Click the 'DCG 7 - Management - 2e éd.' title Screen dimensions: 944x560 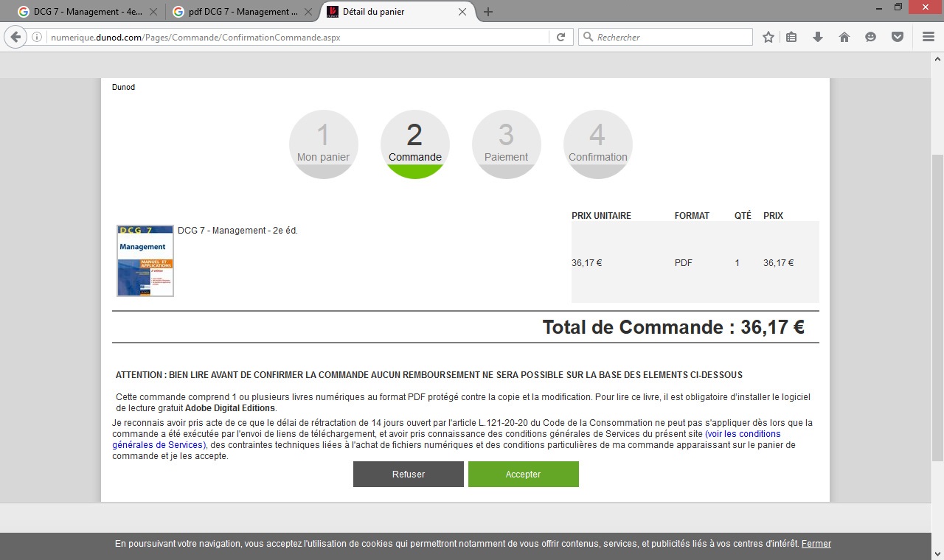pos(237,231)
